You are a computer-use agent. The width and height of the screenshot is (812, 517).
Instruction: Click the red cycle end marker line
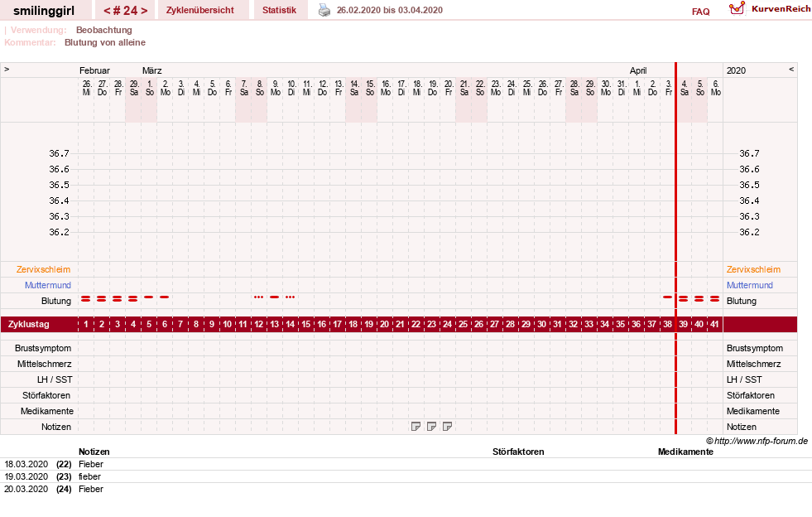pyautogui.click(x=675, y=249)
